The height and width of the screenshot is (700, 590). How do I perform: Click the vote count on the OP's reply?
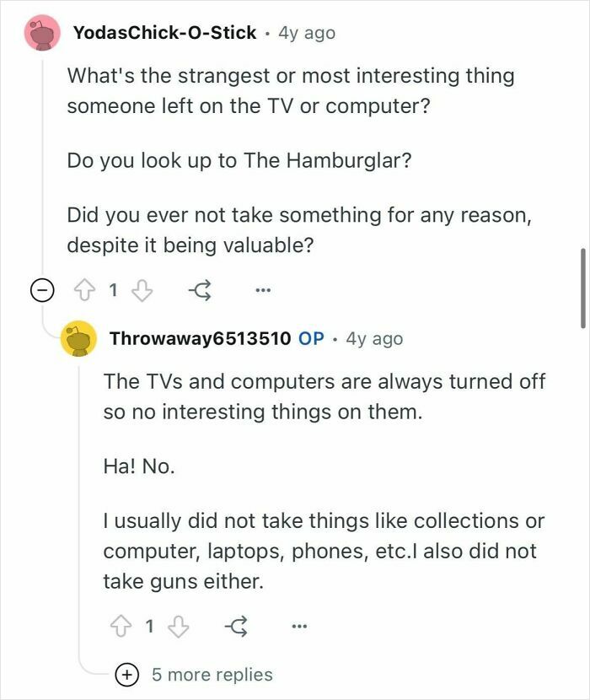pos(150,626)
